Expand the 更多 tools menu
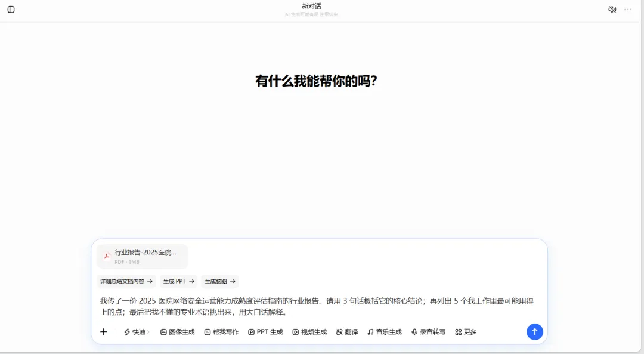This screenshot has height=354, width=644. point(466,332)
